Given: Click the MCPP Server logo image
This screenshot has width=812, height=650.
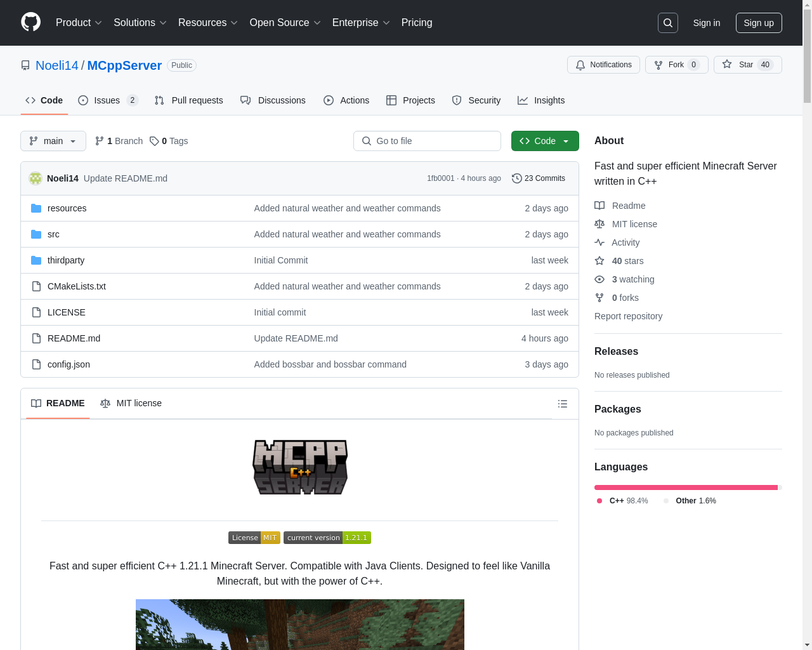Looking at the screenshot, I should click(300, 467).
